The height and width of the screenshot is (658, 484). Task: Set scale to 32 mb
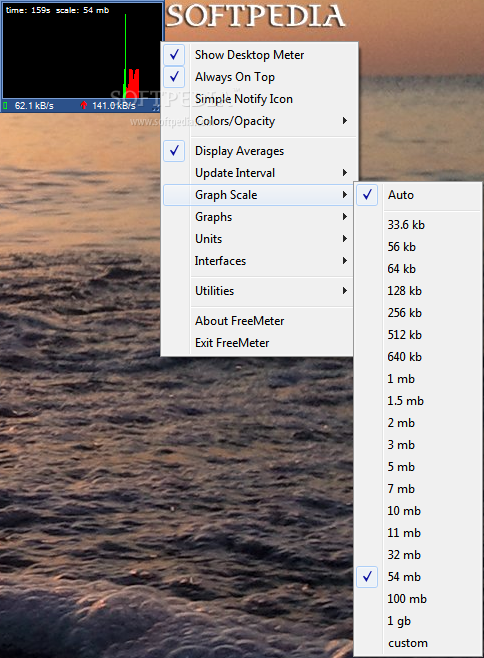(x=418, y=555)
